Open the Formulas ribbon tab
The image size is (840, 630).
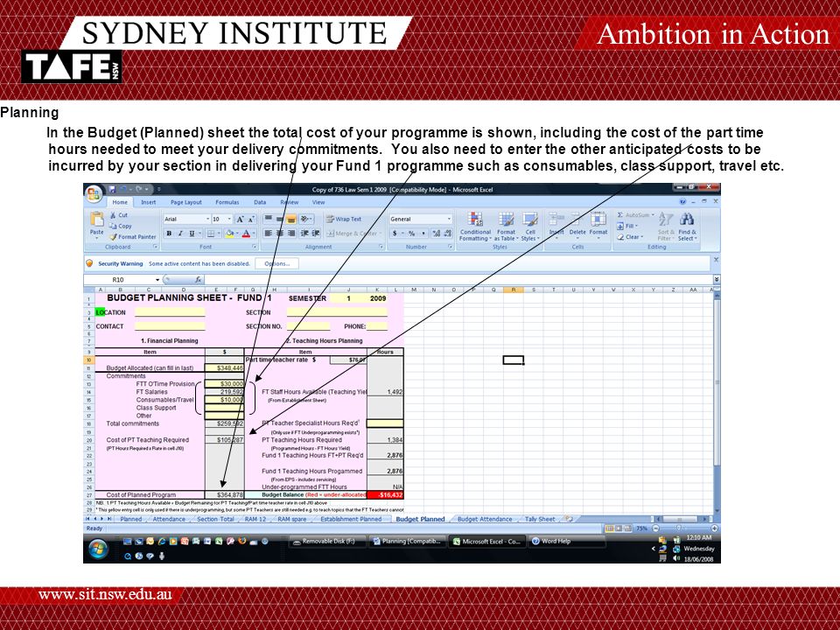pos(227,202)
